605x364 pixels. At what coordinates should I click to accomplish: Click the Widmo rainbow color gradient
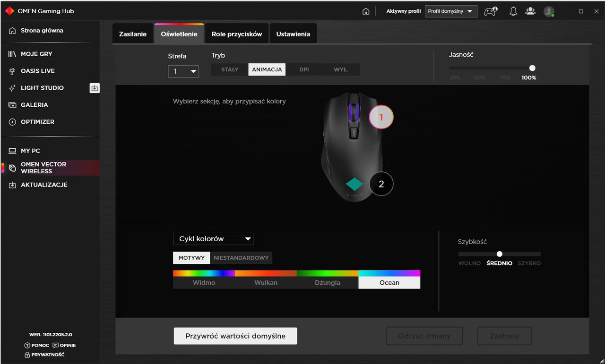pos(204,273)
